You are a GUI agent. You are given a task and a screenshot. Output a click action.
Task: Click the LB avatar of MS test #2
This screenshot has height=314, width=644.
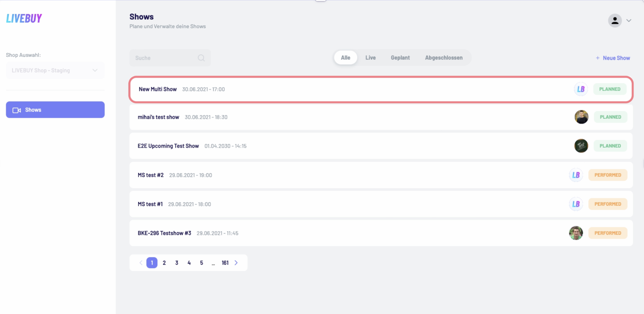(576, 175)
